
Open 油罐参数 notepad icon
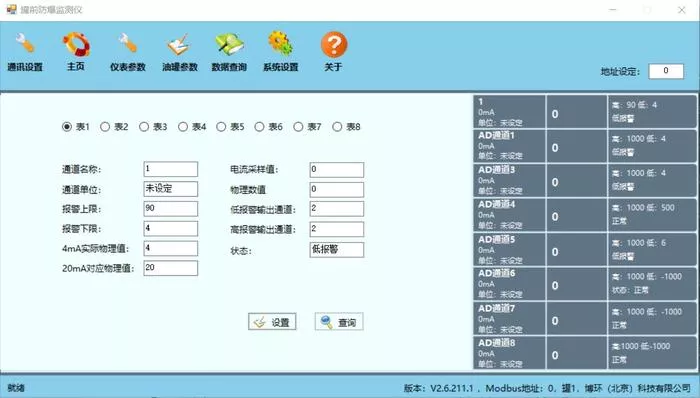point(179,44)
